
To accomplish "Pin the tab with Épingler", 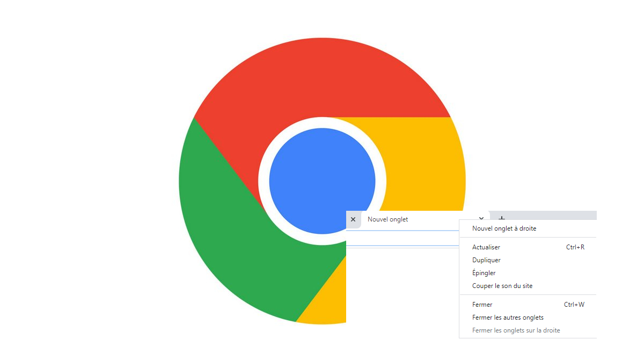I will pos(484,273).
